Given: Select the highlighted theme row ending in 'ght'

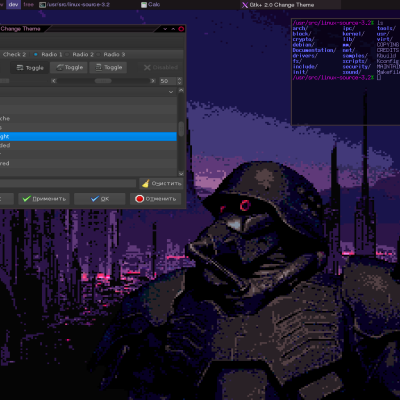Looking at the screenshot, I should [88, 136].
